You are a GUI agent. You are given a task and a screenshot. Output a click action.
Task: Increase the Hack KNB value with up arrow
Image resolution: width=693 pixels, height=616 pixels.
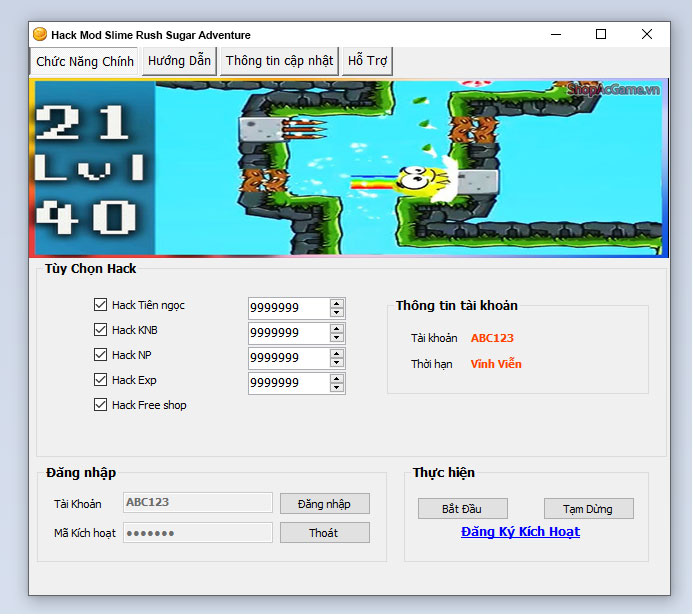(x=337, y=329)
